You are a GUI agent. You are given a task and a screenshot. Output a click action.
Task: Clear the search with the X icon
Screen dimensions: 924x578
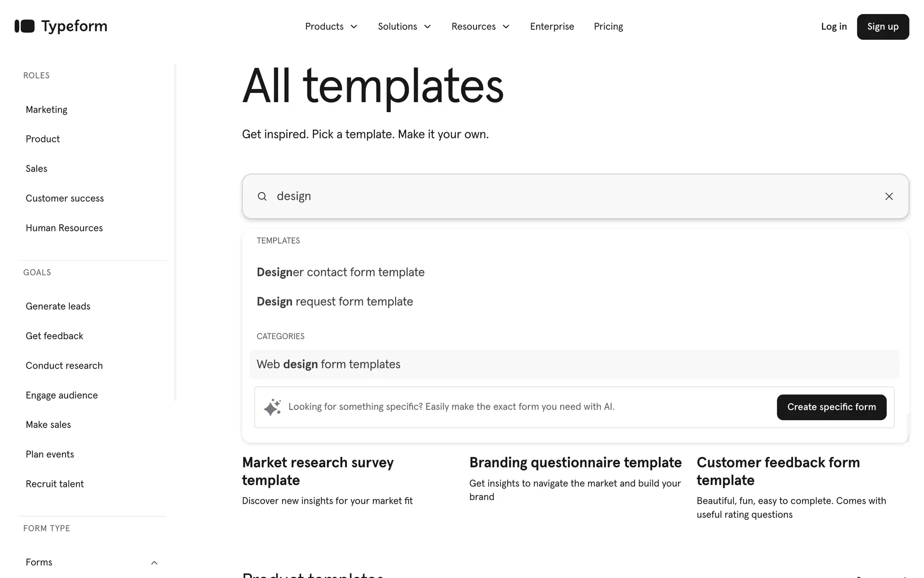point(889,197)
